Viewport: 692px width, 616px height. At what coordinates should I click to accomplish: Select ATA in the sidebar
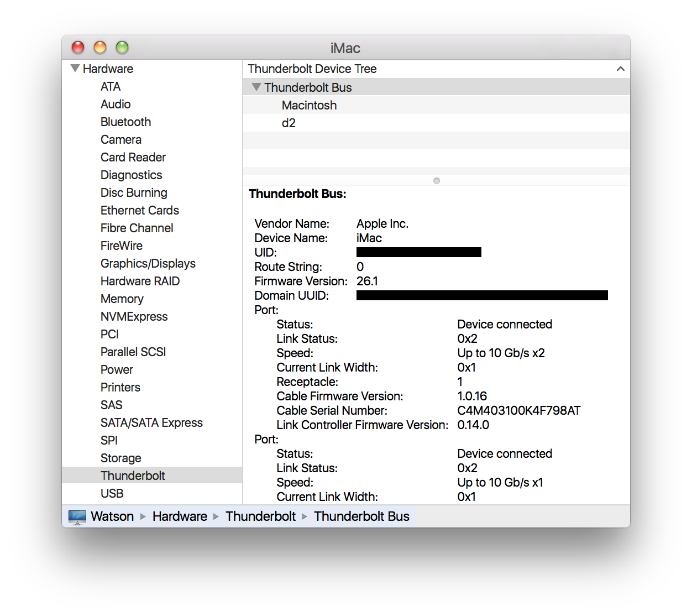(152, 86)
